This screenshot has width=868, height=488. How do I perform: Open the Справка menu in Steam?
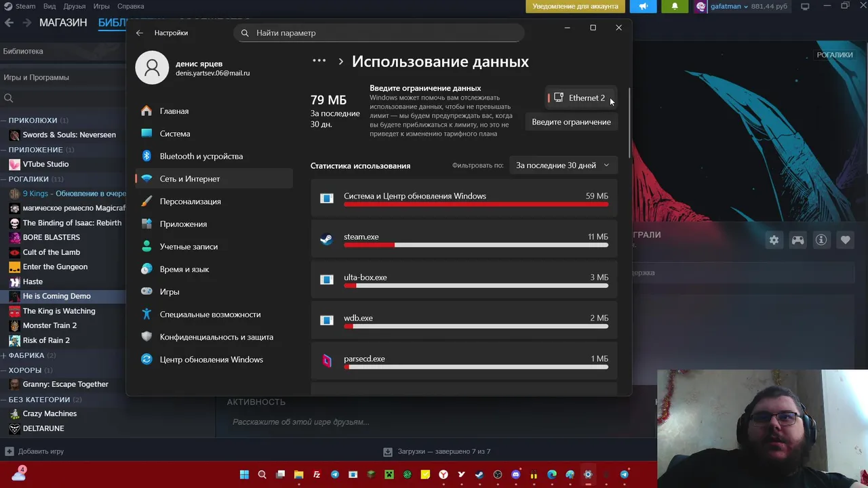(x=130, y=6)
